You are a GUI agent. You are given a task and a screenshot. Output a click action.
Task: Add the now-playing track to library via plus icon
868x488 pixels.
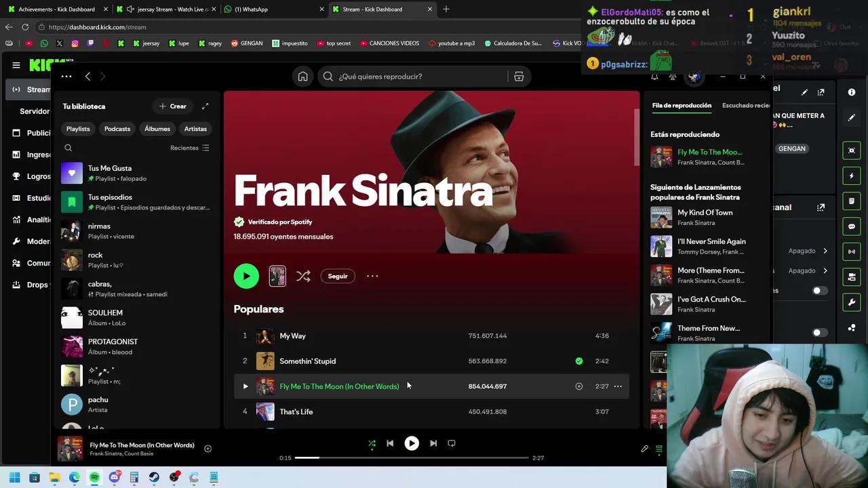point(208,449)
